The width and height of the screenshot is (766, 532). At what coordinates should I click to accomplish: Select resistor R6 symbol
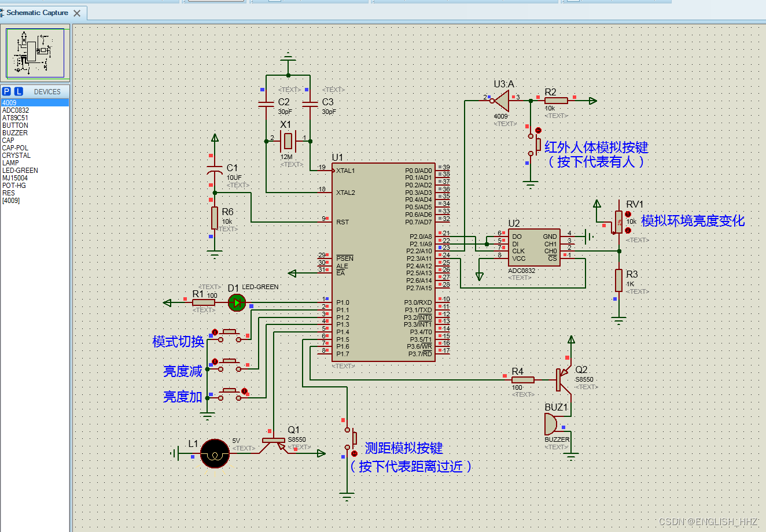pyautogui.click(x=215, y=218)
